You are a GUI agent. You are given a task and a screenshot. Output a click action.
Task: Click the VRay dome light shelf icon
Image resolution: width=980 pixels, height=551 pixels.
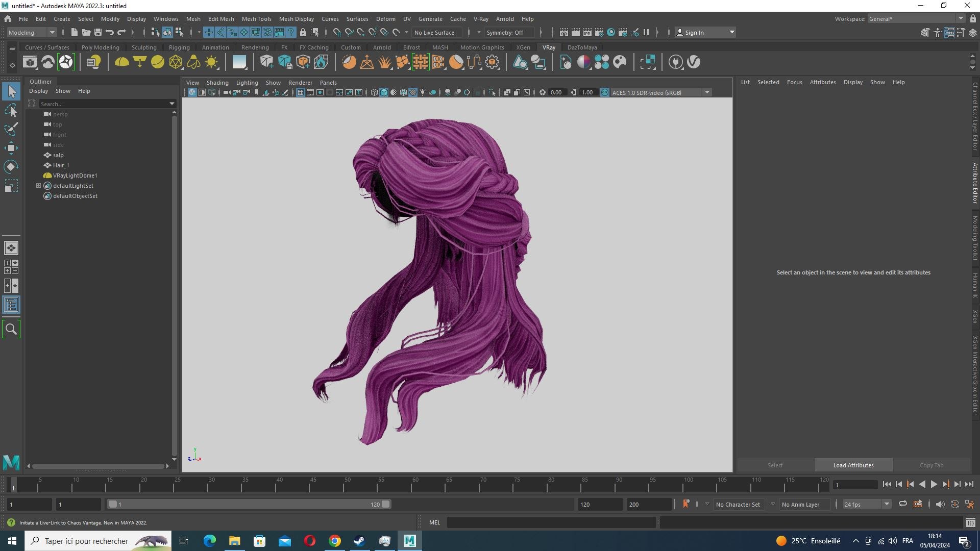click(121, 62)
